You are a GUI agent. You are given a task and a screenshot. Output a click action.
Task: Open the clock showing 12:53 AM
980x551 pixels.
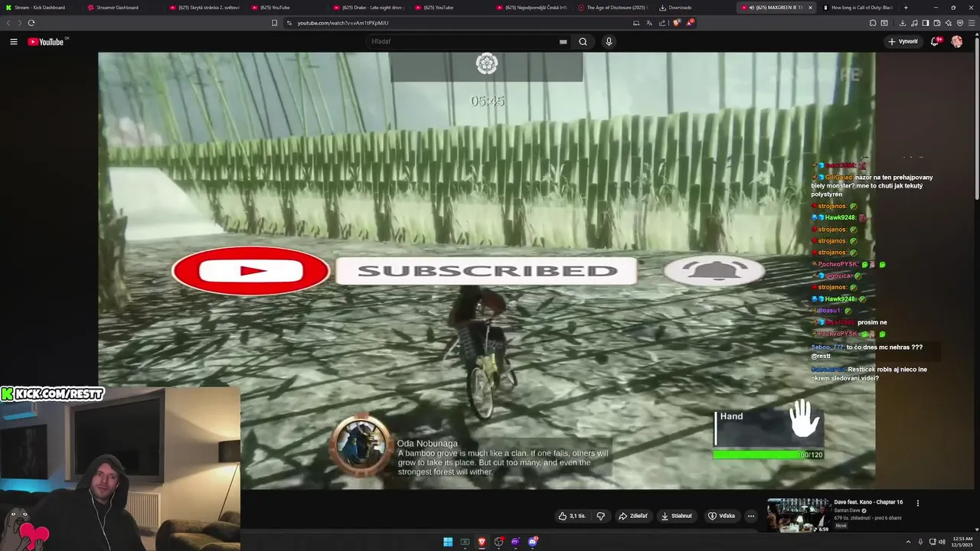961,542
